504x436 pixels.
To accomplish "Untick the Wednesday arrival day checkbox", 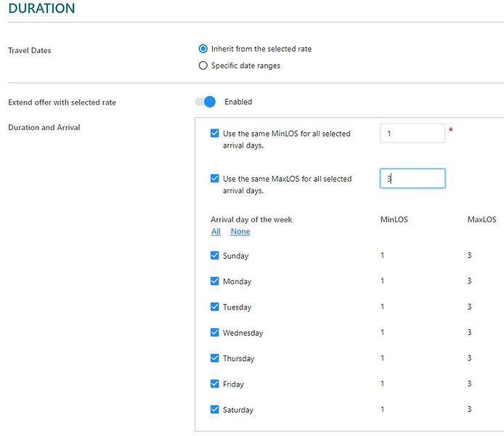I will 214,333.
